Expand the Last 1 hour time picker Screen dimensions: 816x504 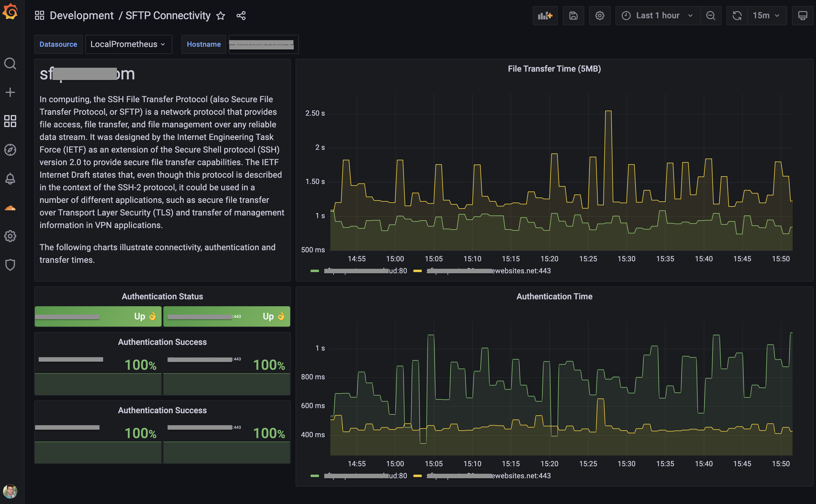[x=657, y=16]
